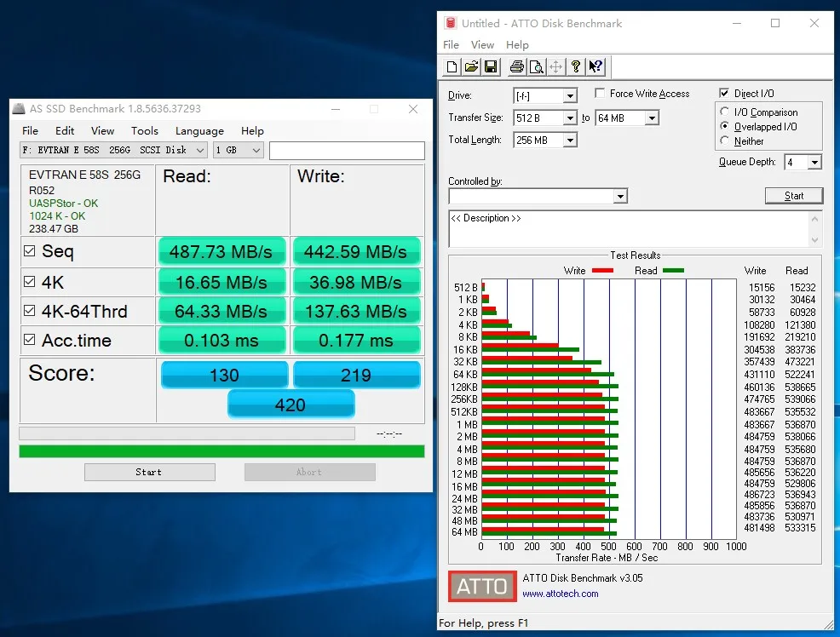
Task: Open the AS SSD Tools menu
Action: pos(145,130)
